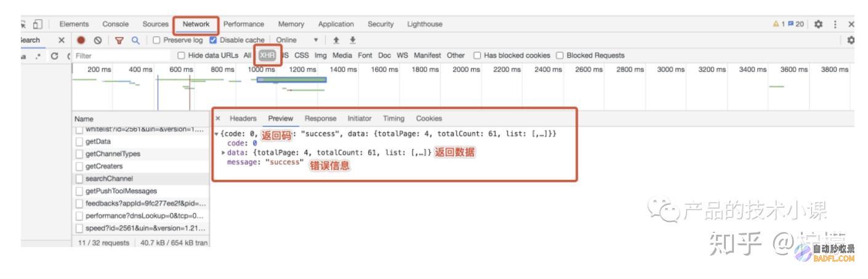Collapse the root JSON object

click(x=216, y=133)
